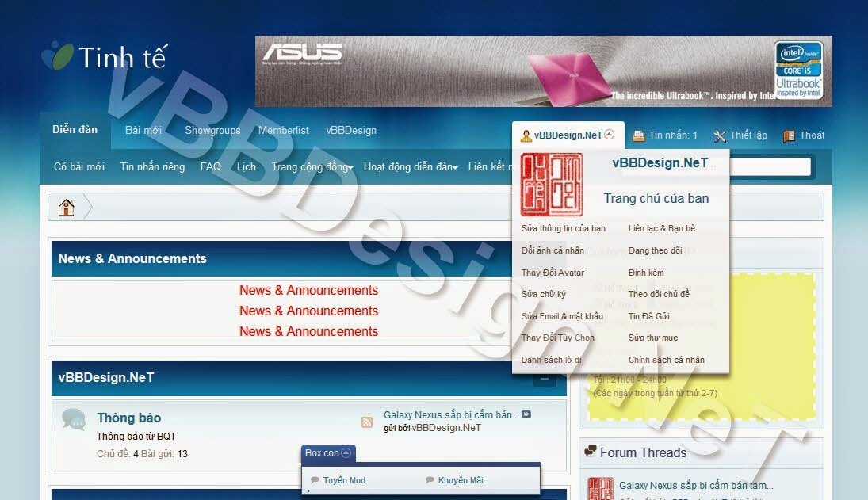Viewport: 868px width, 500px height.
Task: Open the vBBDesign.NeT poster name after gửi bởi
Action: tap(446, 428)
